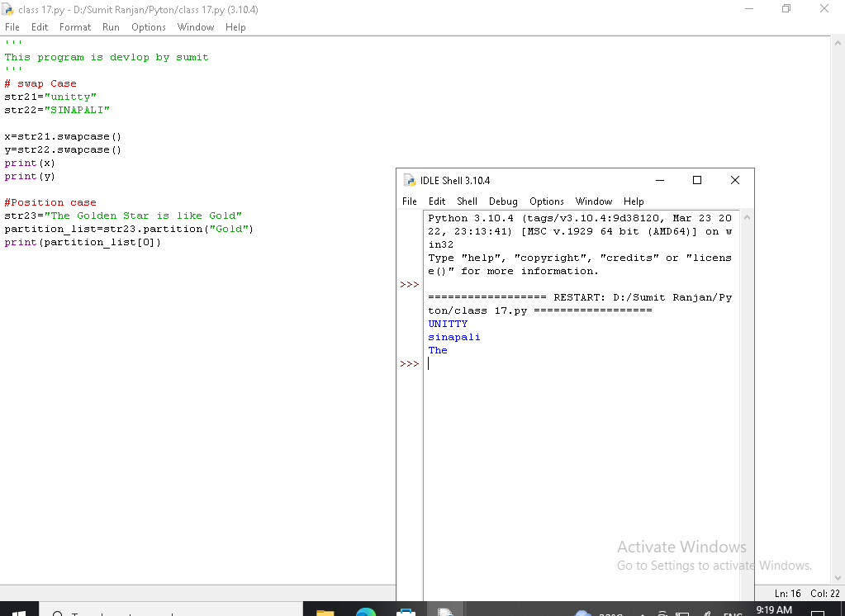Click the empty shell prompt input line
Image resolution: width=845 pixels, height=616 pixels.
(x=578, y=364)
